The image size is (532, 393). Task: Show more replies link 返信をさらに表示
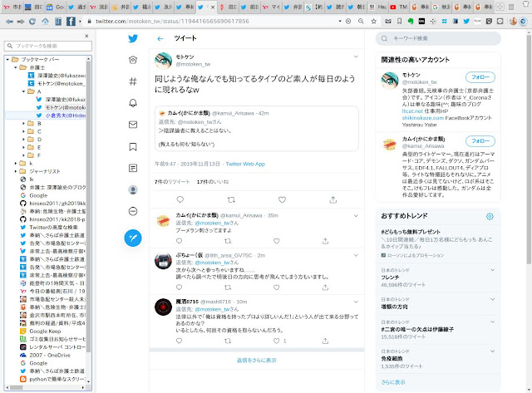257,360
